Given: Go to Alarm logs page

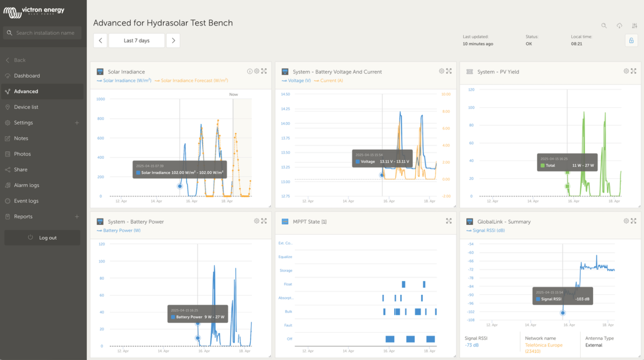Looking at the screenshot, I should pos(26,185).
